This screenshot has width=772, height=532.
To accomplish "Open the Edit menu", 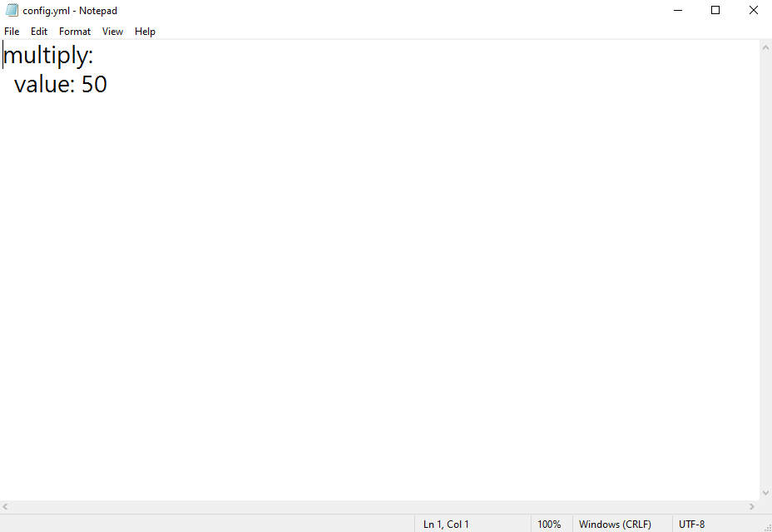I will 39,32.
